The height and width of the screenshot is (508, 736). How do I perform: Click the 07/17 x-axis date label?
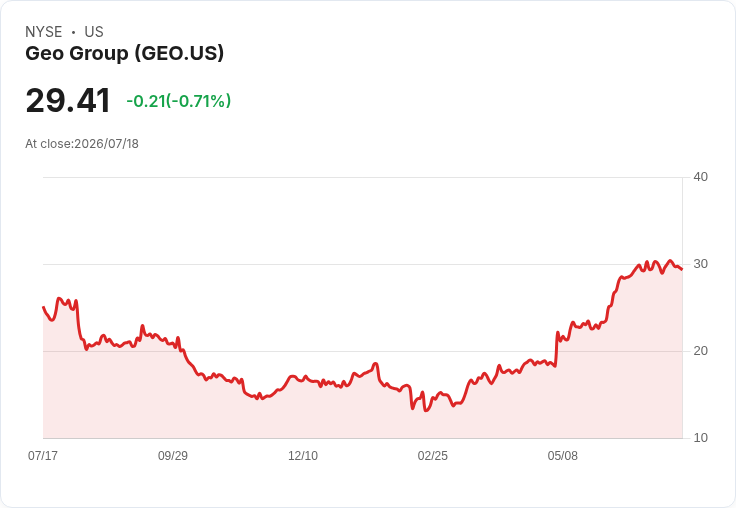43,455
